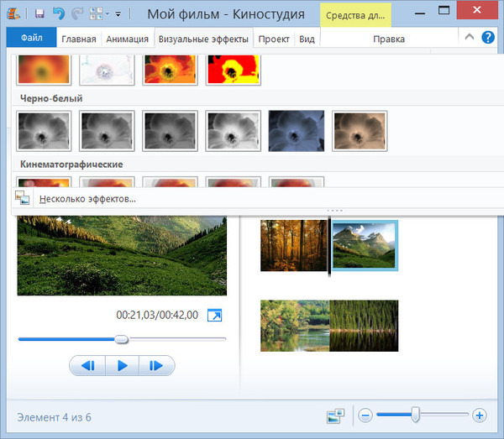
Task: Step to previous frame
Action: click(87, 366)
